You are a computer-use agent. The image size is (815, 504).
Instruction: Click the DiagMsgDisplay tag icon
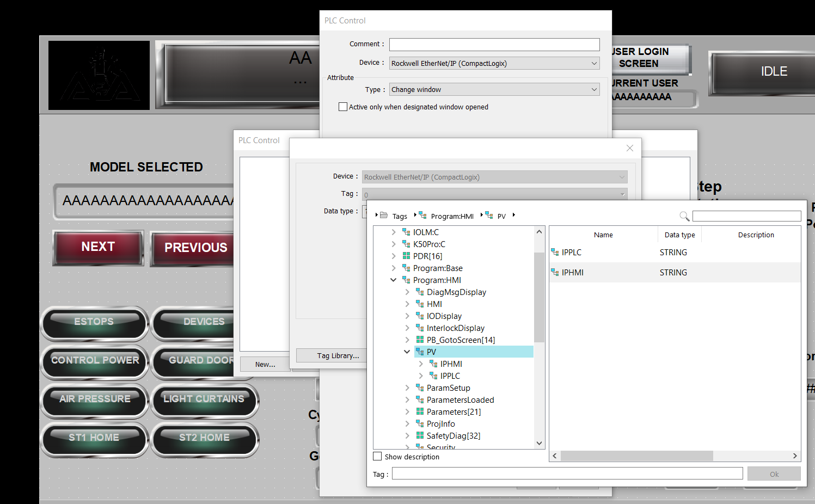[420, 292]
